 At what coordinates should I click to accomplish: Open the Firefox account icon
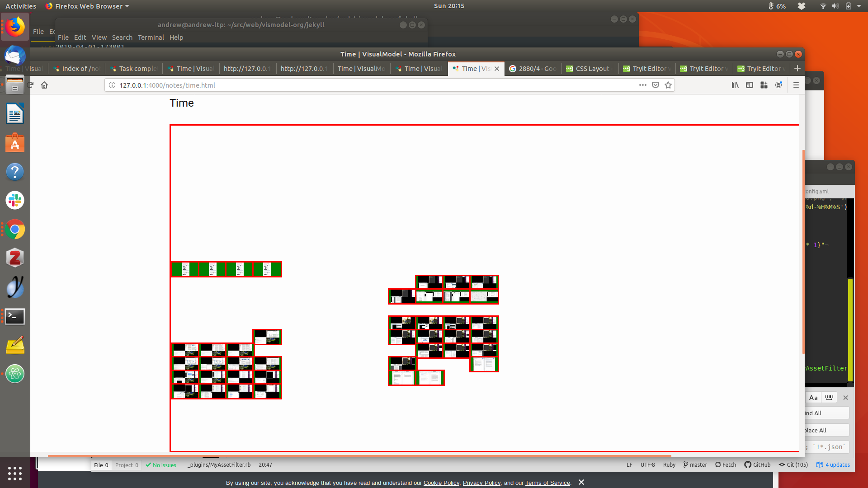click(x=778, y=85)
